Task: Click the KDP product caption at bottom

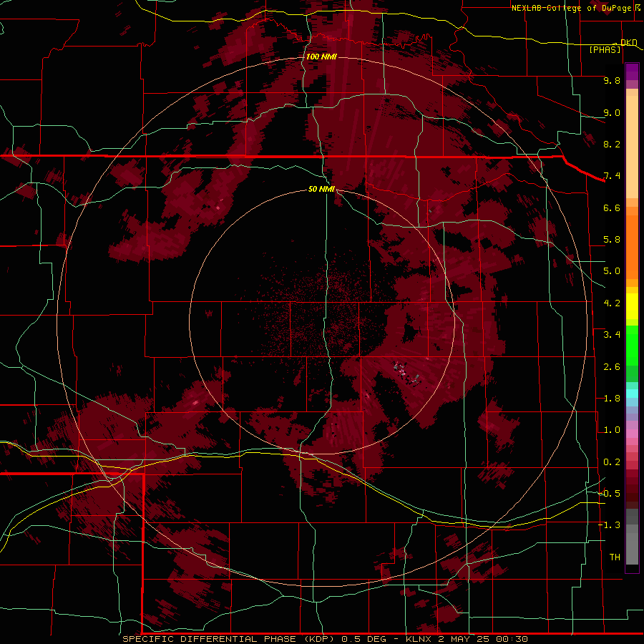Action: 325,639
